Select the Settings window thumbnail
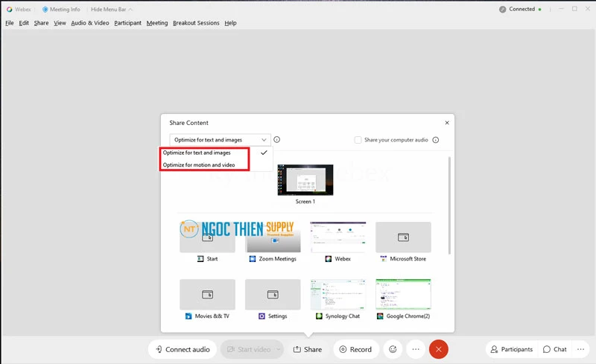The width and height of the screenshot is (596, 364). pos(273,295)
